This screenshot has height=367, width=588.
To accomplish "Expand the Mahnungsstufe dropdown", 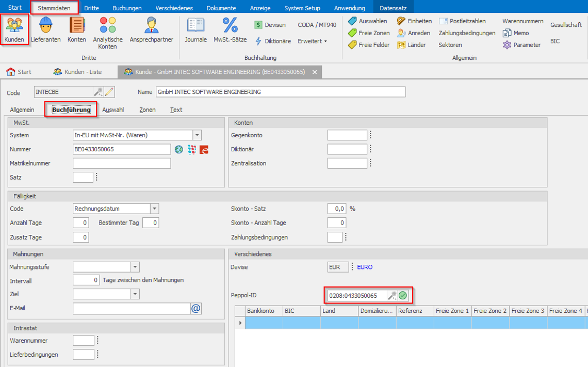I will click(x=135, y=267).
